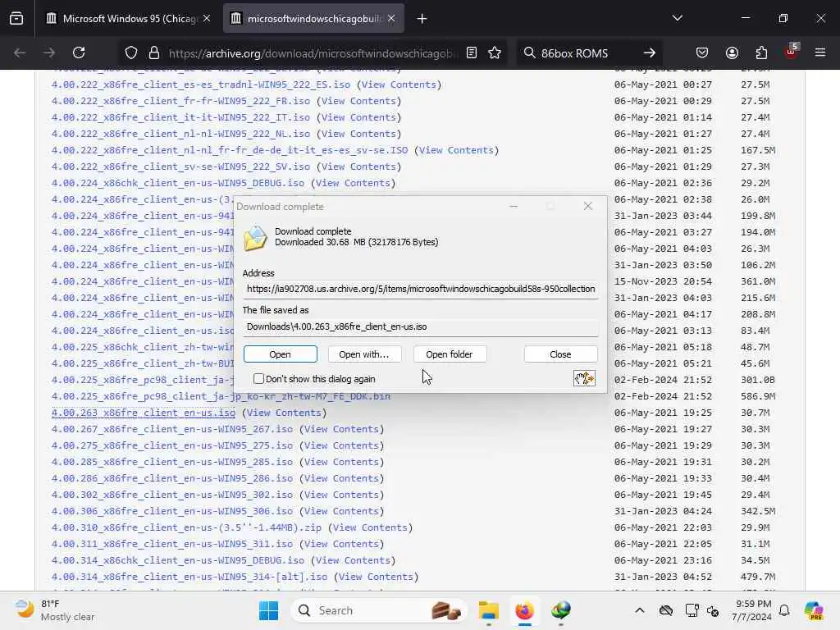Close the microsoftwindowschicagobuild tab
Screen dimensions: 840x630
tap(391, 18)
